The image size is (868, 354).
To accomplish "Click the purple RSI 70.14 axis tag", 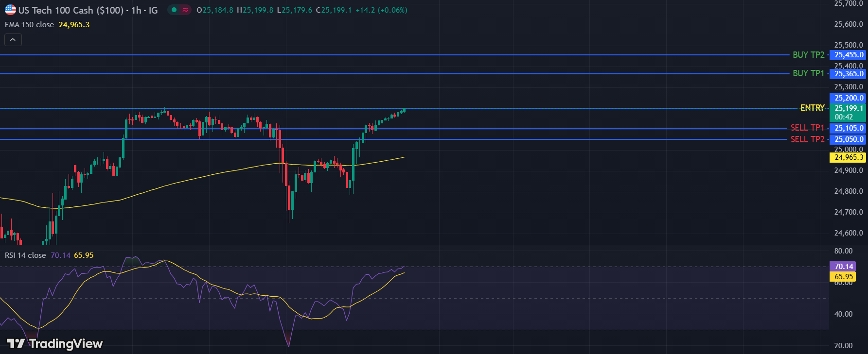I will point(844,267).
